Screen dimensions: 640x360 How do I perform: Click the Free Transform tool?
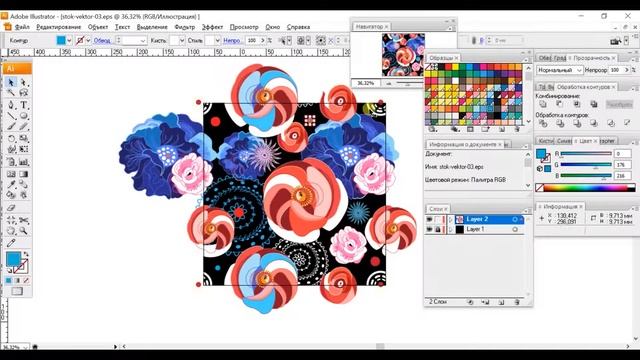(x=24, y=149)
